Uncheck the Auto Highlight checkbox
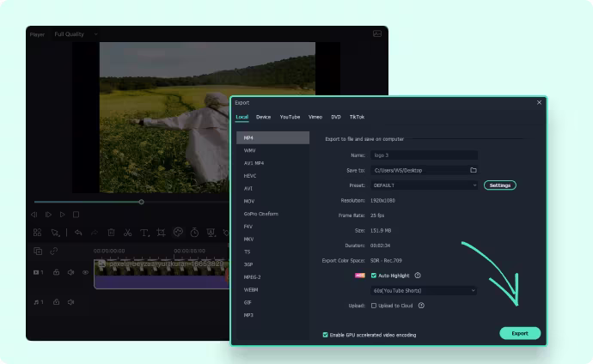 pos(374,276)
